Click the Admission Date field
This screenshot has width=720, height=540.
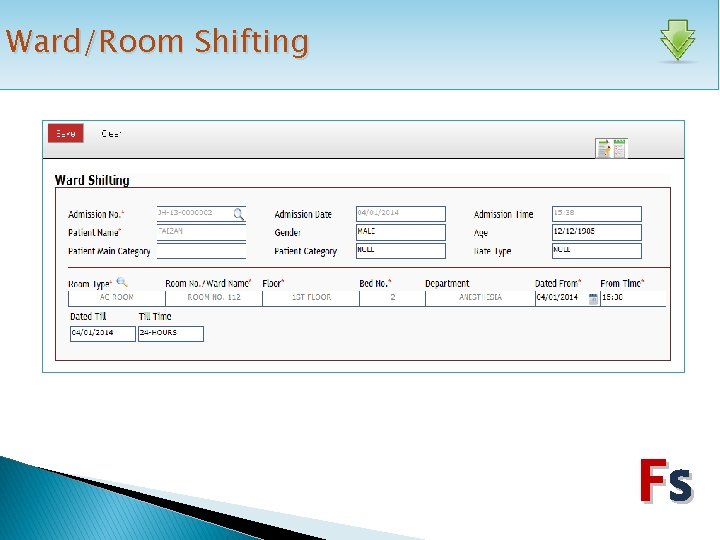[x=401, y=214]
